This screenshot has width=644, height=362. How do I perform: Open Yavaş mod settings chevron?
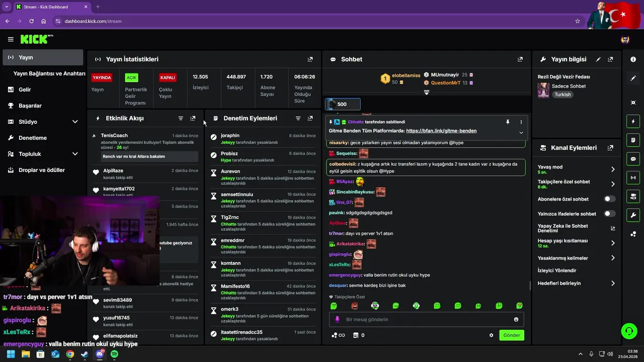coord(613,169)
